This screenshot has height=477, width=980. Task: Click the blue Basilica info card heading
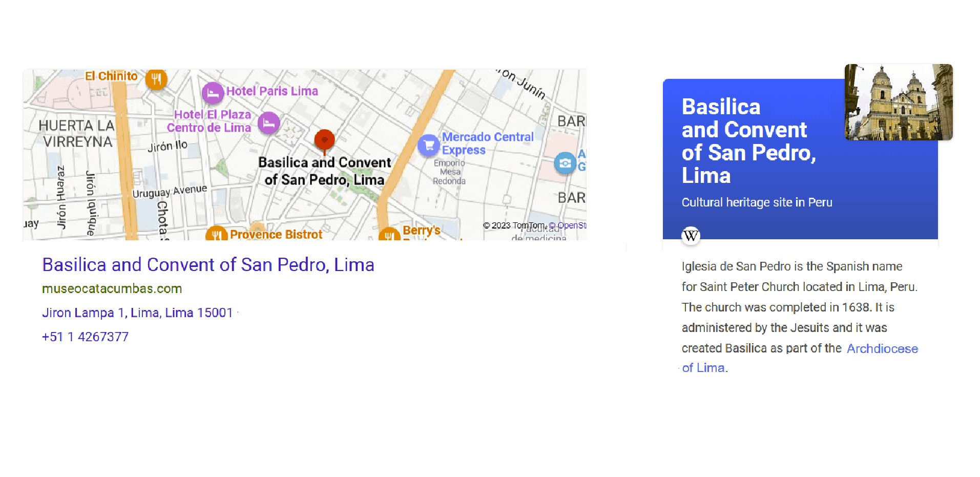pyautogui.click(x=748, y=141)
